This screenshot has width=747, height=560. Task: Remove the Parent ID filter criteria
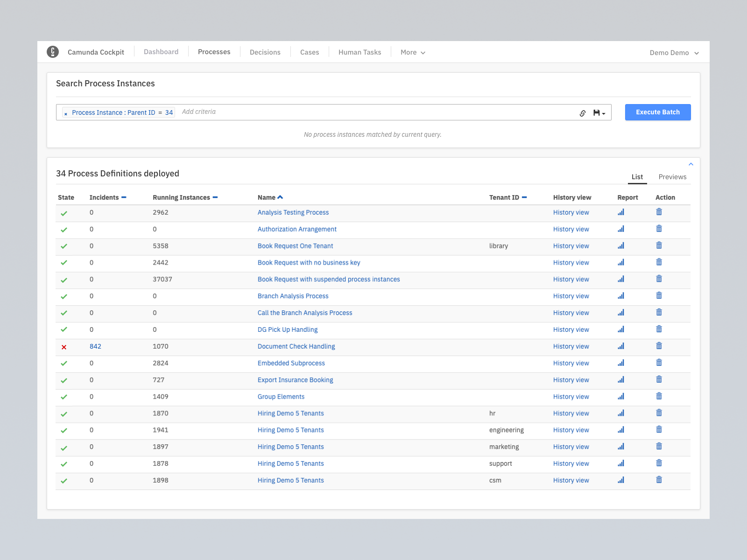click(x=65, y=113)
